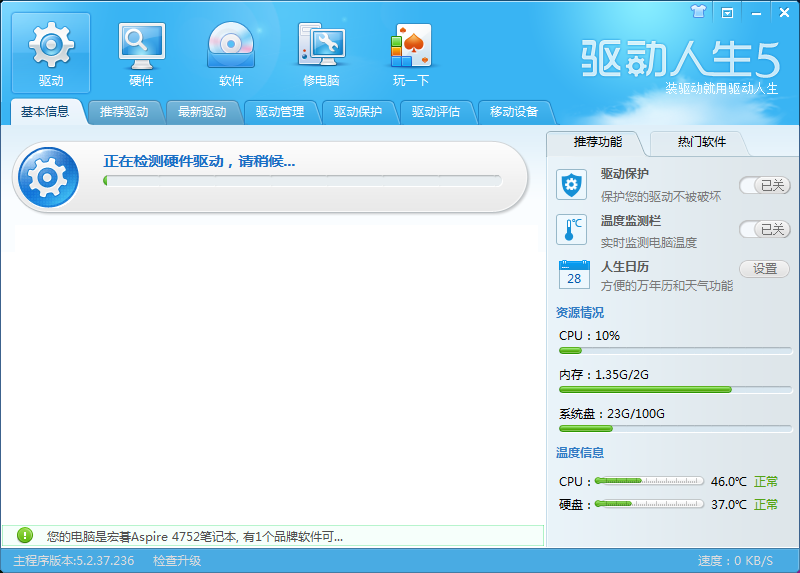Click the shirt skin icon

(x=698, y=12)
